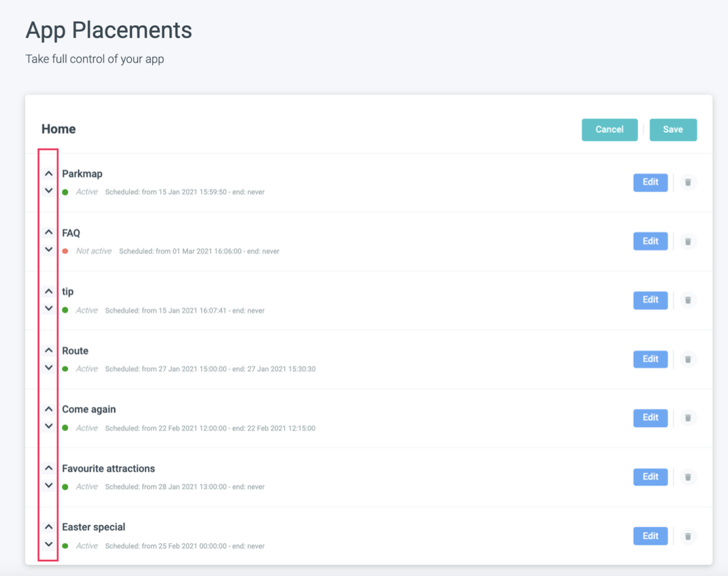
Task: Cancel changes to Home placements
Action: [609, 129]
